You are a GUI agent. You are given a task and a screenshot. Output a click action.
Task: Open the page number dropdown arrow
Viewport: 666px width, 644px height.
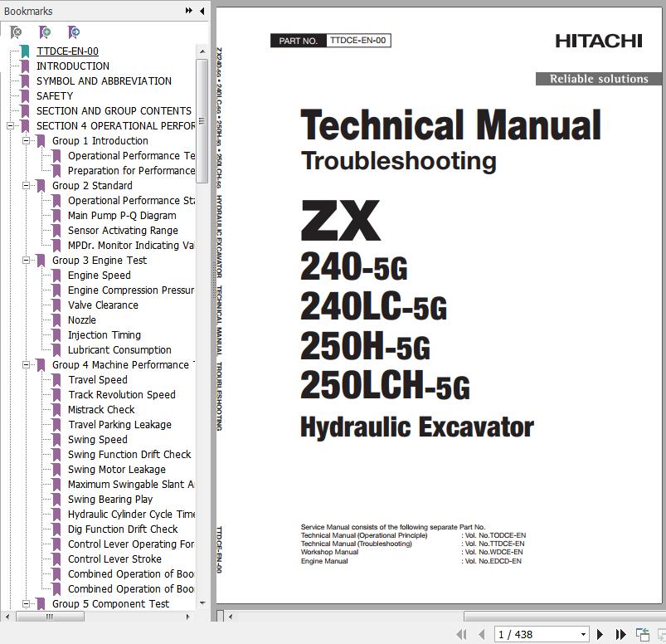pyautogui.click(x=584, y=634)
